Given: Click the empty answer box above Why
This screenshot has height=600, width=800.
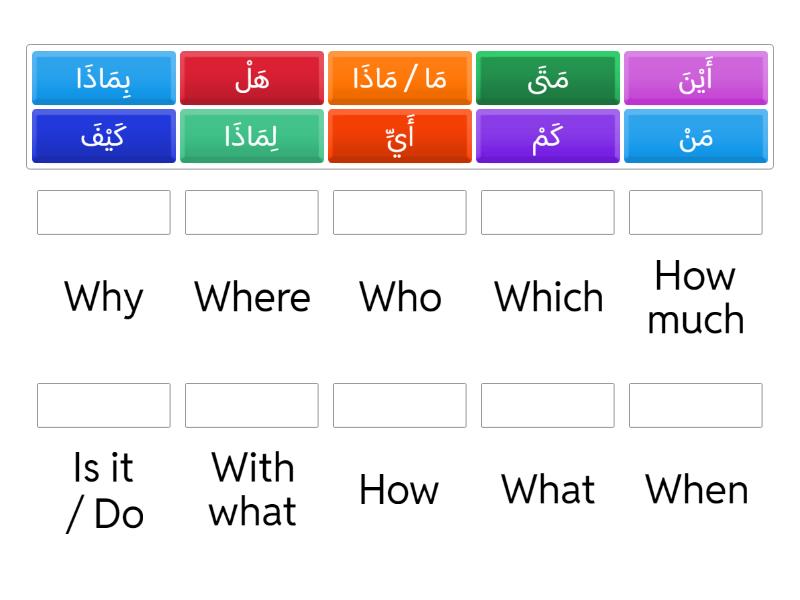Looking at the screenshot, I should (x=103, y=212).
